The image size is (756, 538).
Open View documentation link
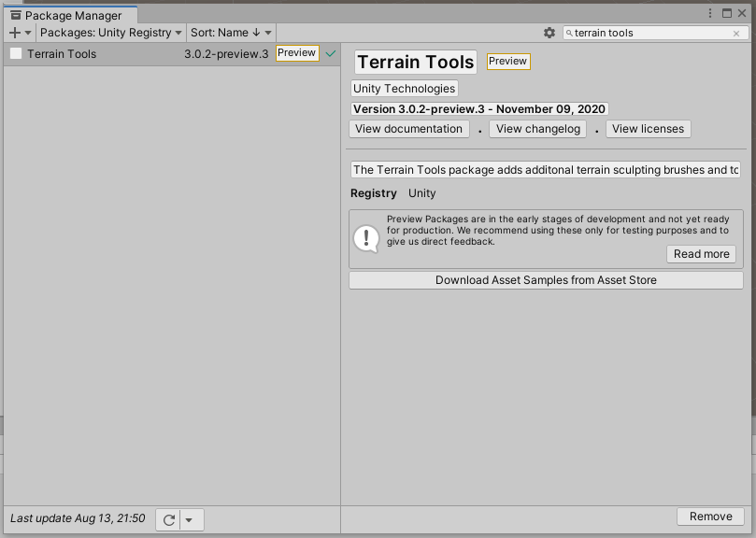[409, 129]
